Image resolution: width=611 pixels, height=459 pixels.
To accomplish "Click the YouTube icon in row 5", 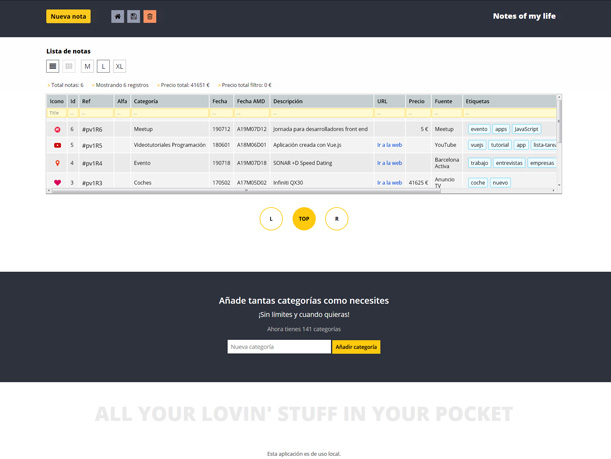I will click(x=57, y=145).
